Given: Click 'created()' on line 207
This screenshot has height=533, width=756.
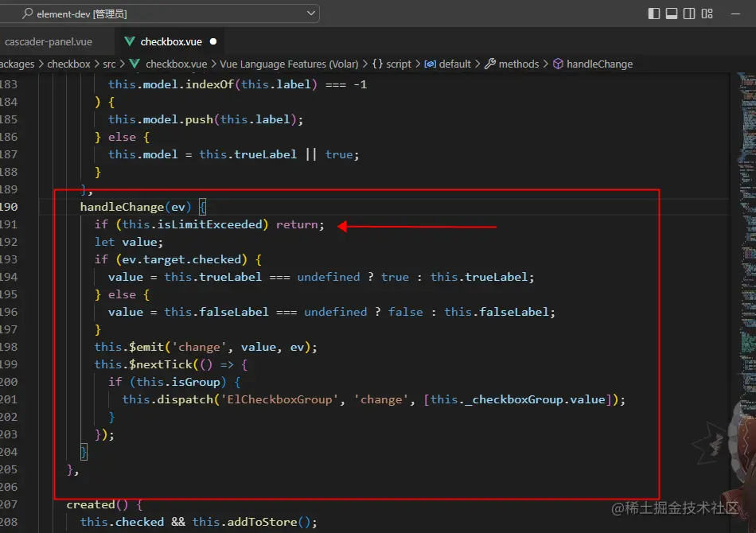Looking at the screenshot, I should 97,504.
